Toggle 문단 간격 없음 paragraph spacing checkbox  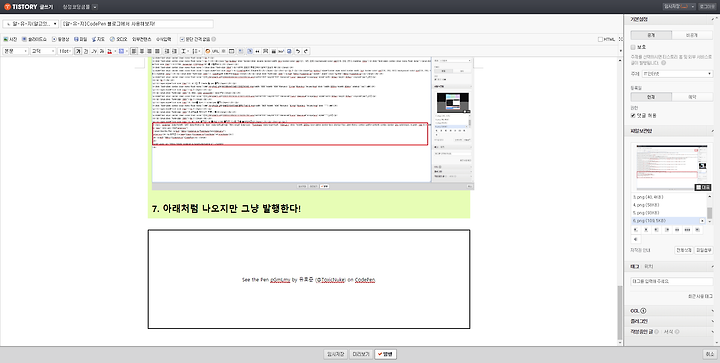click(x=182, y=39)
